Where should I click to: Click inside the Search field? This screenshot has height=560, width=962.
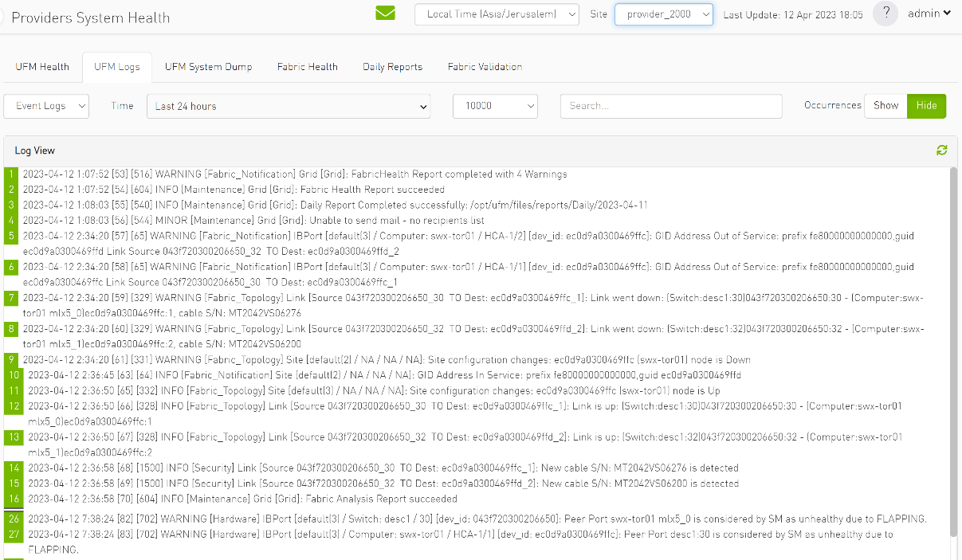[670, 105]
